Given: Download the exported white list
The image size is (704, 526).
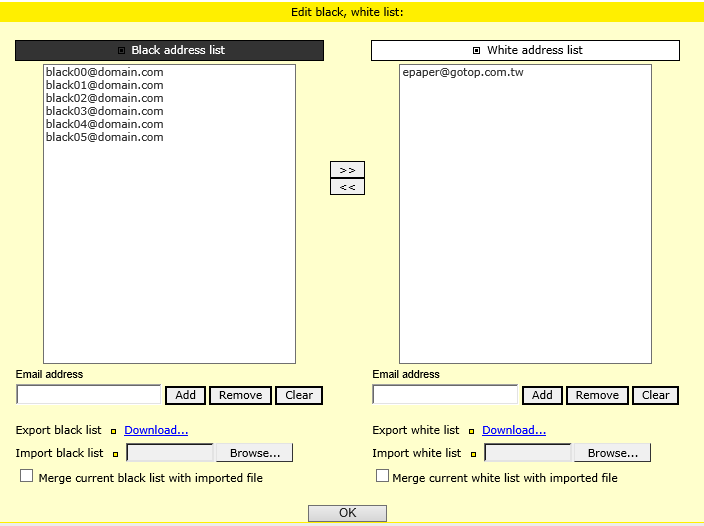Looking at the screenshot, I should click(514, 430).
